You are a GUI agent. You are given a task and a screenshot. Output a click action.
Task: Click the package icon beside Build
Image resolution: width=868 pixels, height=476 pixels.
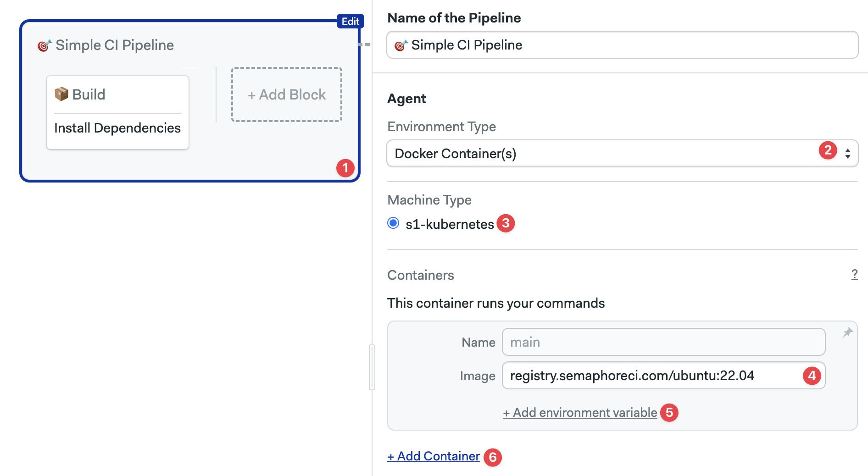[x=61, y=94]
